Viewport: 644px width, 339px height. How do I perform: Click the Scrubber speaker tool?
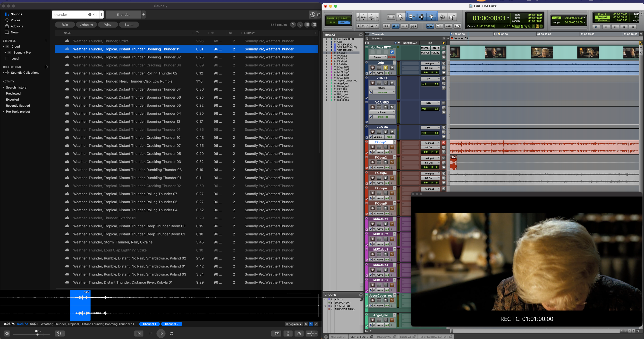click(442, 17)
